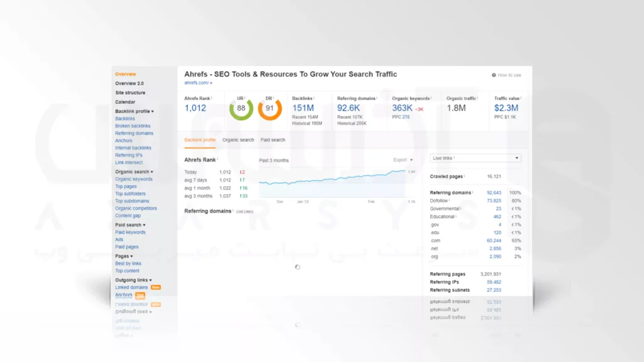Screen dimensions: 644x362
Task: Click the 2,856 .net number
Action: [x=496, y=249]
